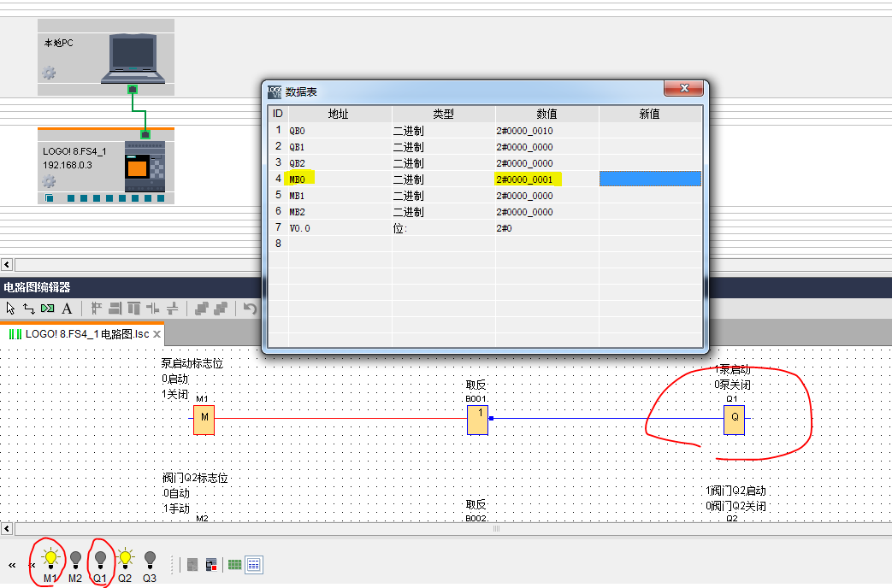The height and width of the screenshot is (588, 892).
Task: Click the 新值 column header
Action: (x=650, y=114)
